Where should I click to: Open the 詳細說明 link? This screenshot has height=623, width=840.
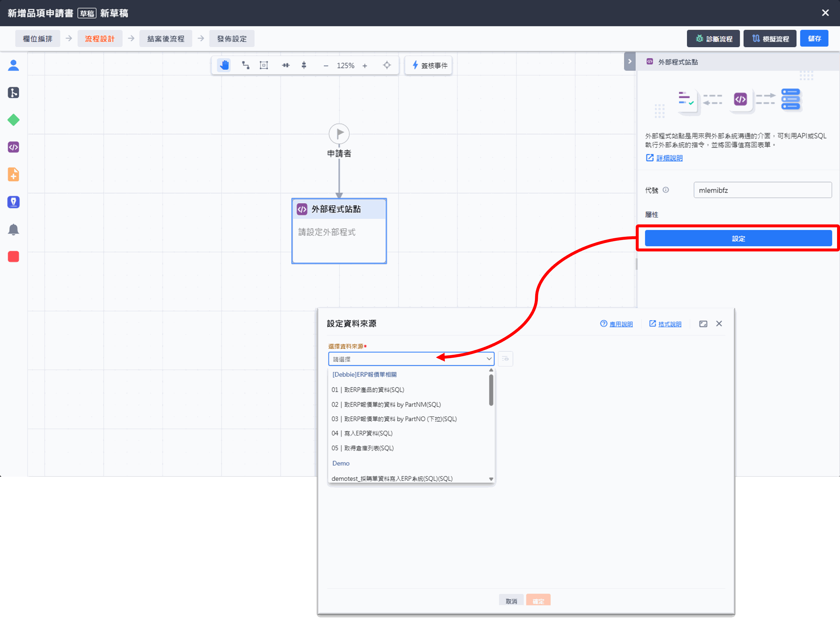pyautogui.click(x=669, y=158)
